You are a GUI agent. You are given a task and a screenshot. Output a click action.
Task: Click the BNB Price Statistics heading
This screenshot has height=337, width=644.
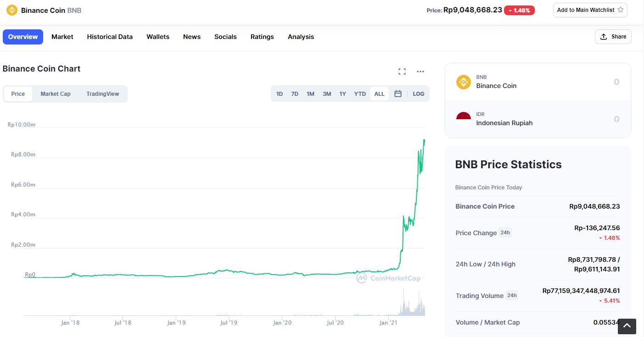tap(508, 165)
